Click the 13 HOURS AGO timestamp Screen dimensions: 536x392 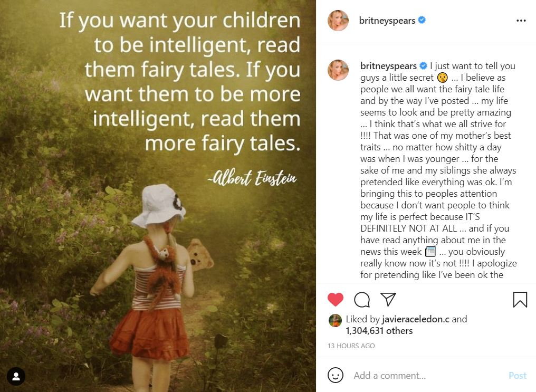click(x=351, y=346)
